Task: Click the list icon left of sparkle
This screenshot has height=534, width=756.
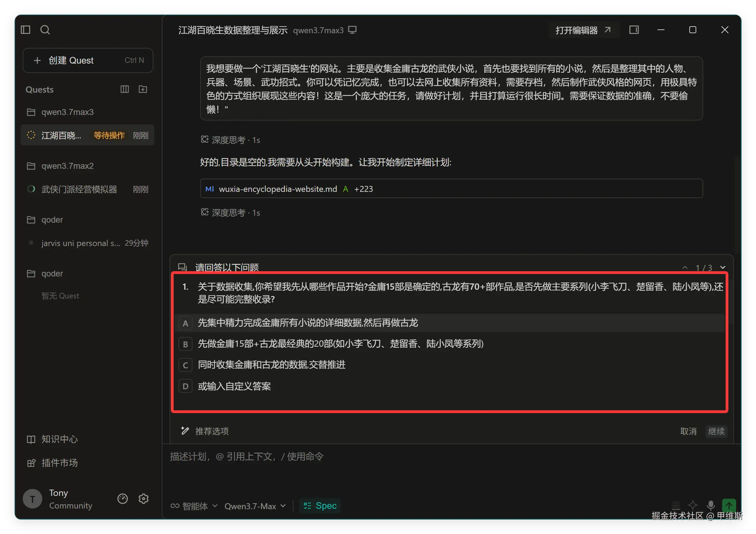Action: point(676,505)
